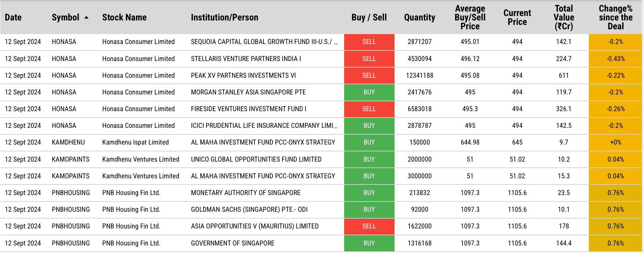Click FIRESIDE VENTURES INVESTMENT FUND I cell
The width and height of the screenshot is (644, 253).
[248, 109]
